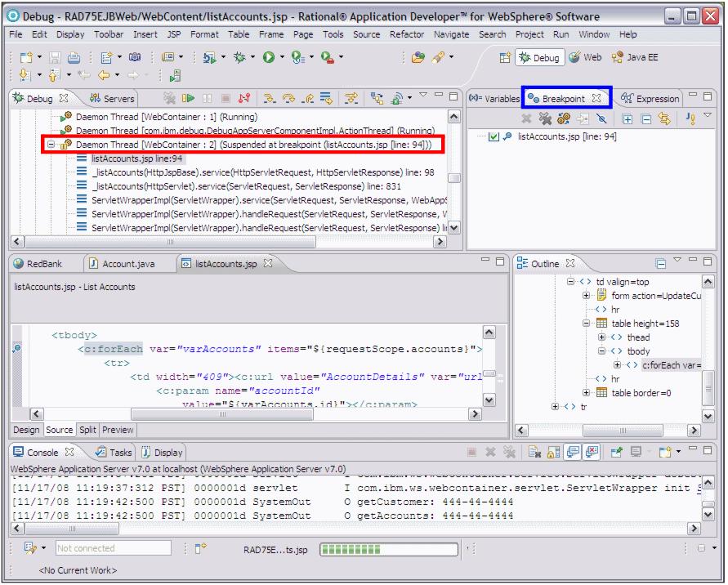Expand the thead outline node

[601, 337]
